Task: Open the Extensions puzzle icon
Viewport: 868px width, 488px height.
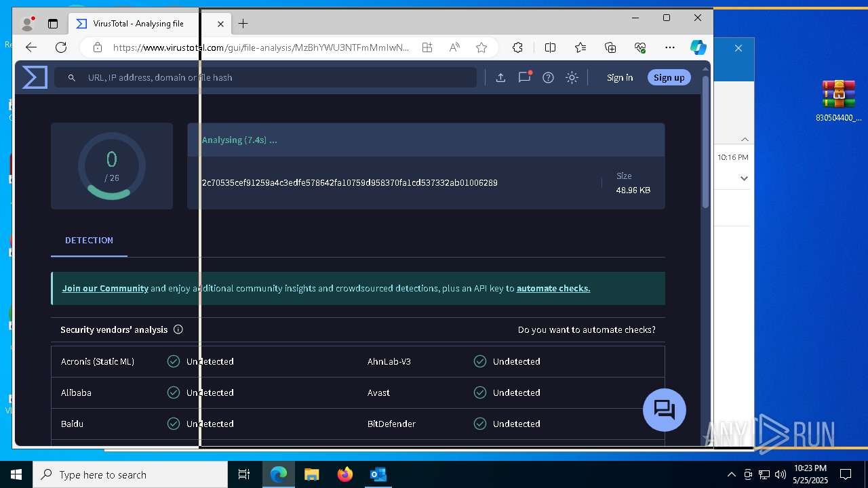Action: [517, 47]
